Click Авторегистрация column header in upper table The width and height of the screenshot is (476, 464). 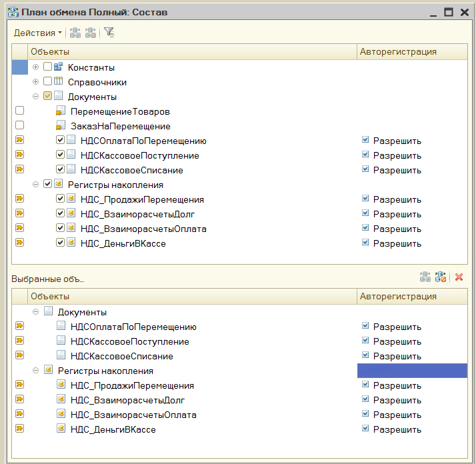412,51
